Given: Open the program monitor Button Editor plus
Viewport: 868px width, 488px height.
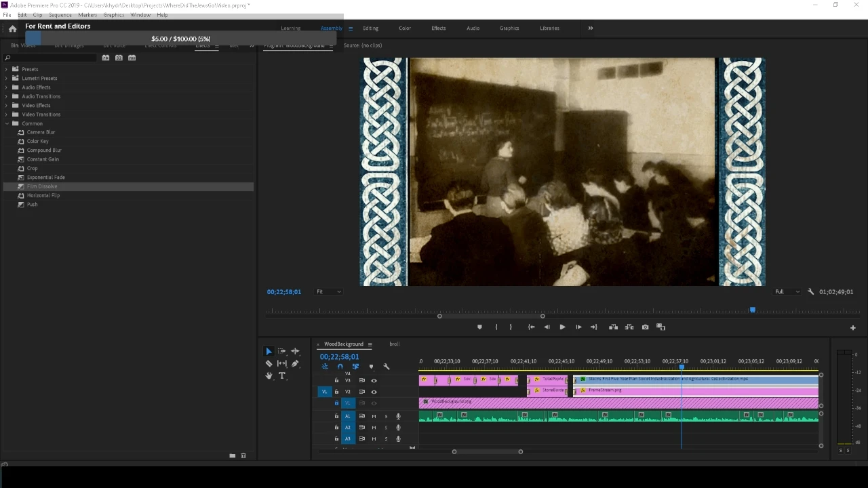Looking at the screenshot, I should pyautogui.click(x=853, y=327).
